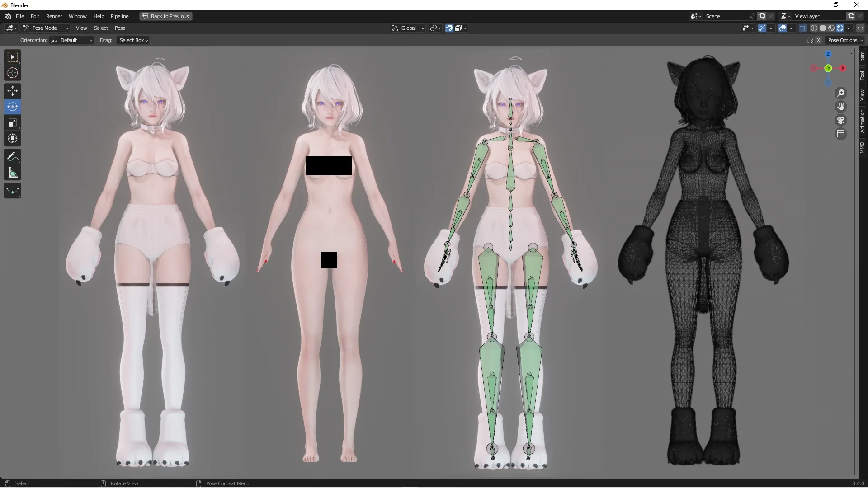Click the Move view hand icon
868x488 pixels.
[841, 107]
